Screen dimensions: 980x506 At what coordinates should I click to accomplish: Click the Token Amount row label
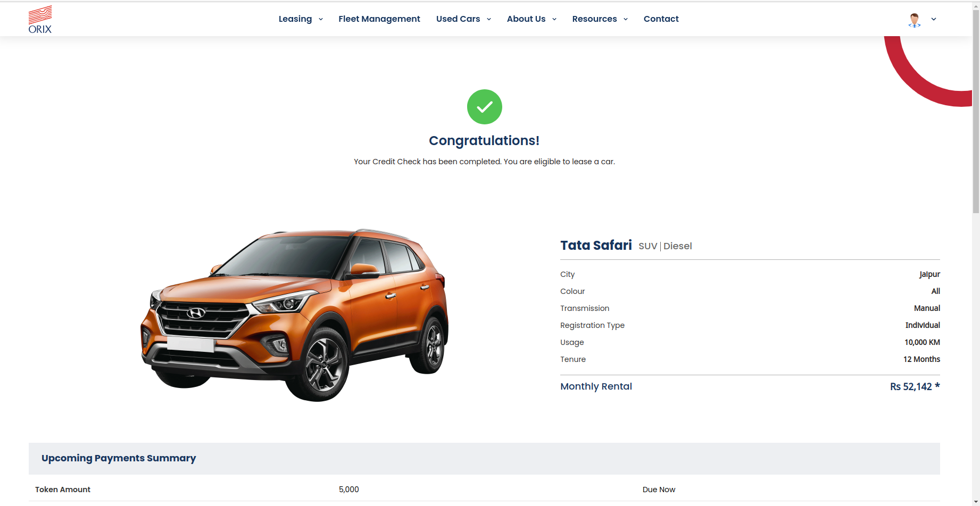tap(63, 490)
